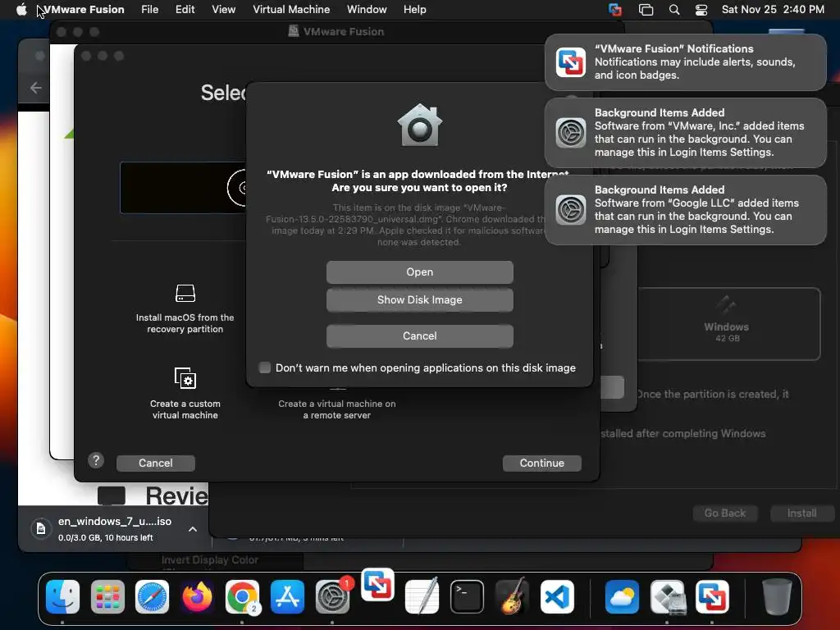Image resolution: width=840 pixels, height=630 pixels.
Task: Click the screen mirroring icon in menu bar
Action: 646,10
